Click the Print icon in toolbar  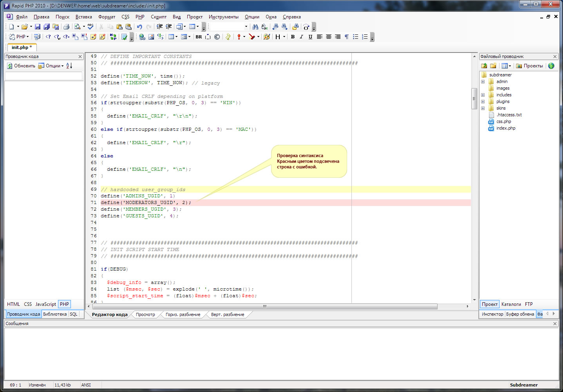point(66,27)
